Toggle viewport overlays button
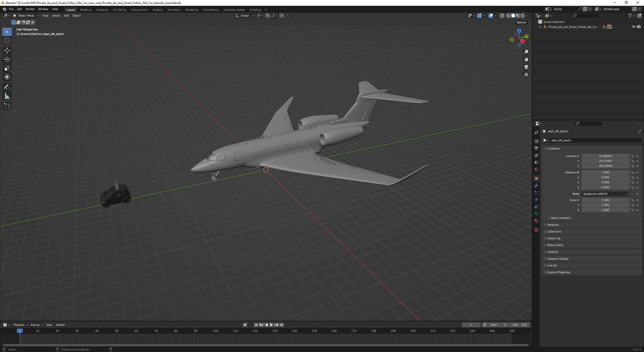The image size is (644, 352). 491,16
